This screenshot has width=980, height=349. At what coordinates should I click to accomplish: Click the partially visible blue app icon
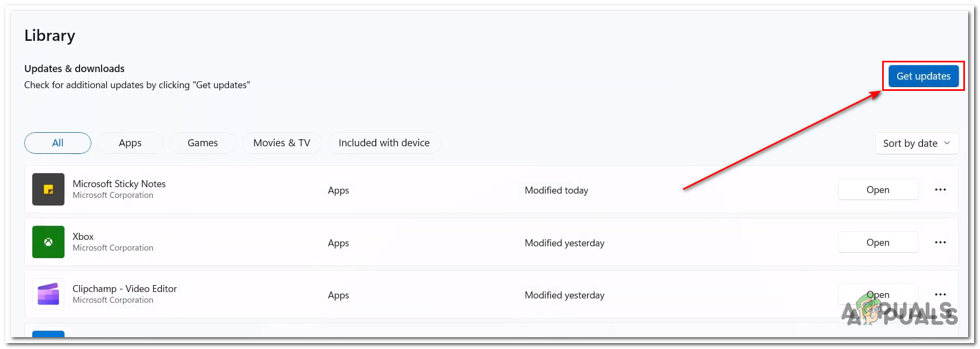[x=48, y=334]
